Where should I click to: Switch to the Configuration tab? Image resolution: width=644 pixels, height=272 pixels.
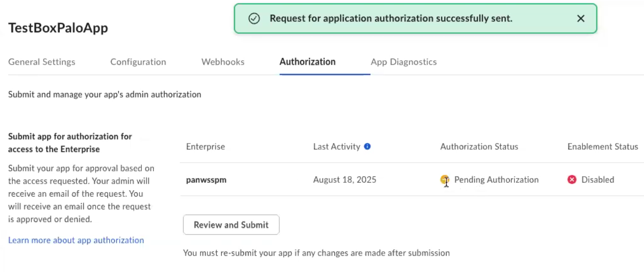pos(138,62)
